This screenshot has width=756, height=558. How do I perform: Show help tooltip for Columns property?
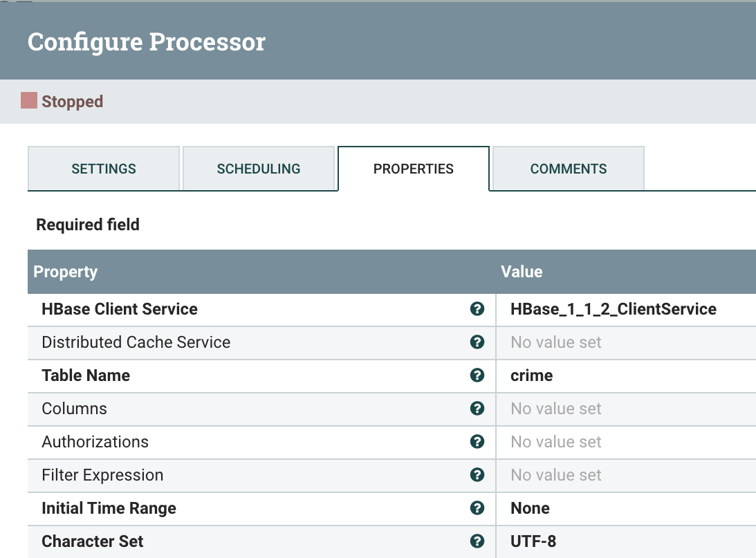pos(477,409)
